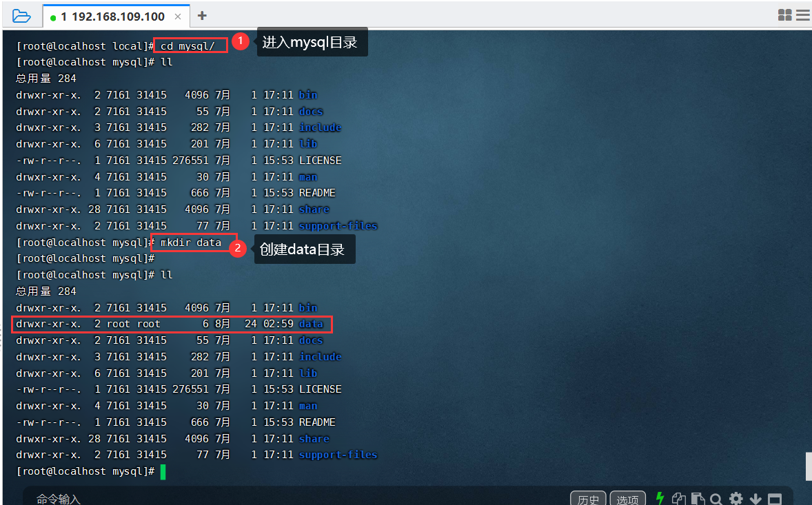
Task: Click the 历史 history button
Action: pyautogui.click(x=588, y=499)
